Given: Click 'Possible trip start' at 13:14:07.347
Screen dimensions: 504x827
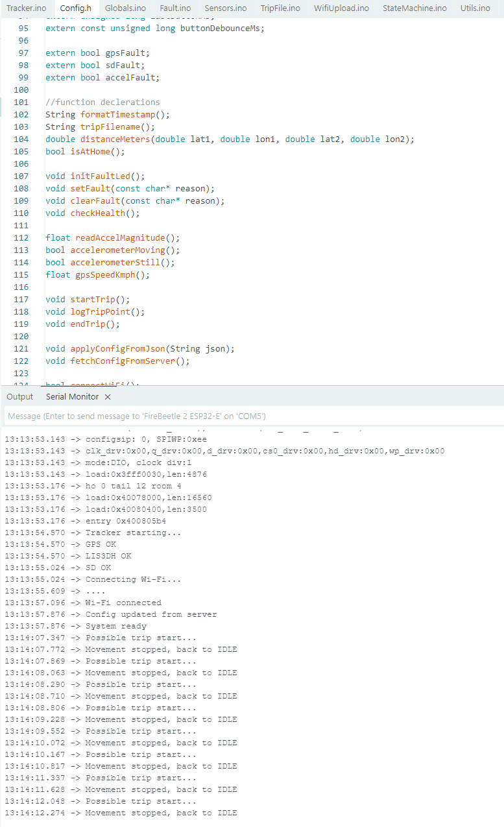Looking at the screenshot, I should click(101, 638).
